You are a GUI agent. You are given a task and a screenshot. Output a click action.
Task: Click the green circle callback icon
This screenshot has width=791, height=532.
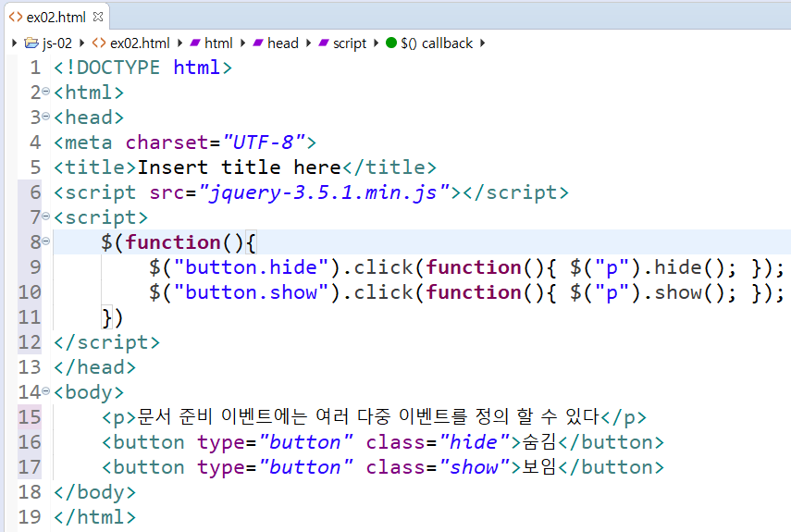coord(391,43)
